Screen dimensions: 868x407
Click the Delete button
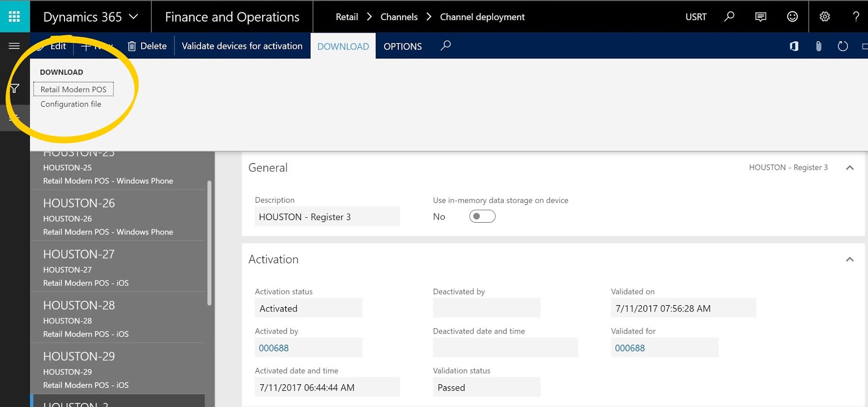coord(147,46)
